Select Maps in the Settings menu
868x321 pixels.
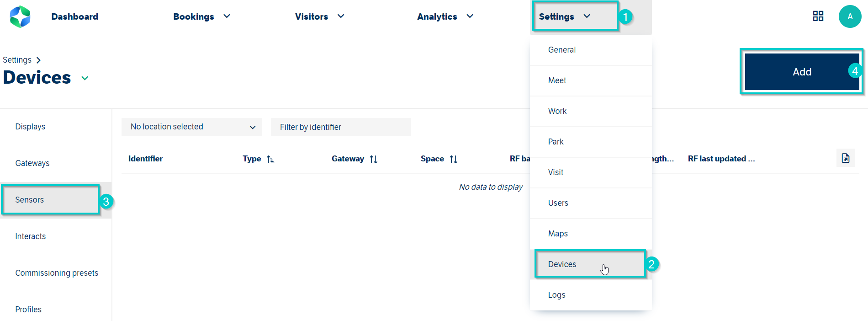point(558,234)
